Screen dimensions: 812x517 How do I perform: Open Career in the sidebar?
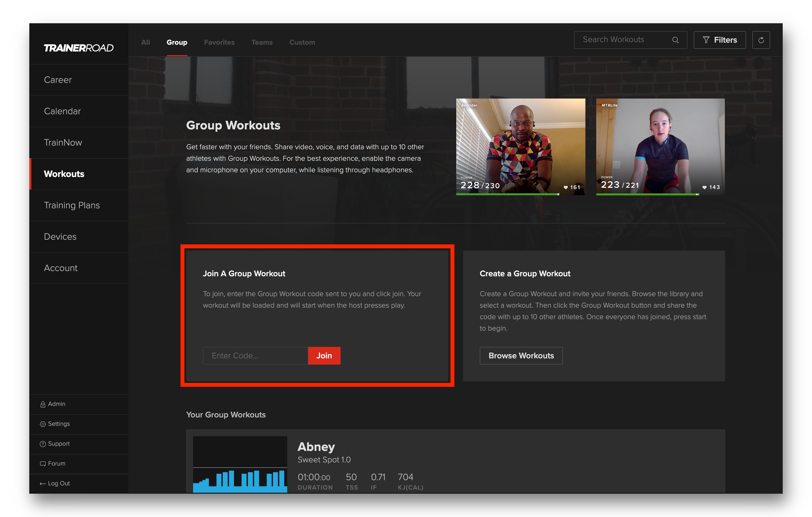coord(79,80)
